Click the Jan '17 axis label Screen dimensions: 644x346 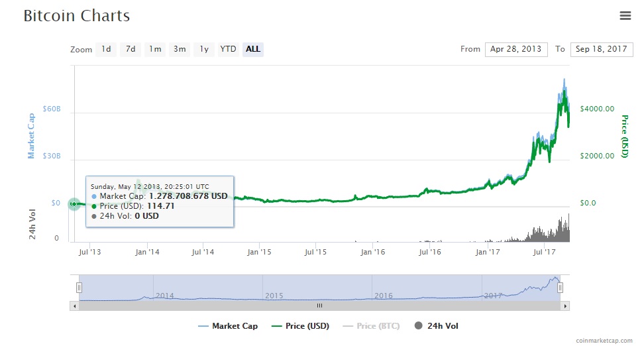(488, 252)
